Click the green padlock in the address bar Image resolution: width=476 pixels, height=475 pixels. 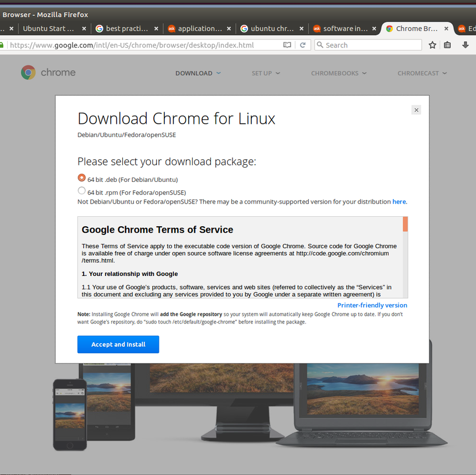point(2,45)
